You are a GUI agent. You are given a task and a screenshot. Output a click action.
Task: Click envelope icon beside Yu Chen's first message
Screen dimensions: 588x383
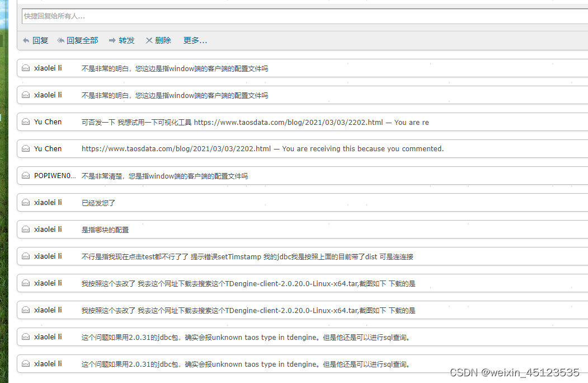pyautogui.click(x=25, y=122)
